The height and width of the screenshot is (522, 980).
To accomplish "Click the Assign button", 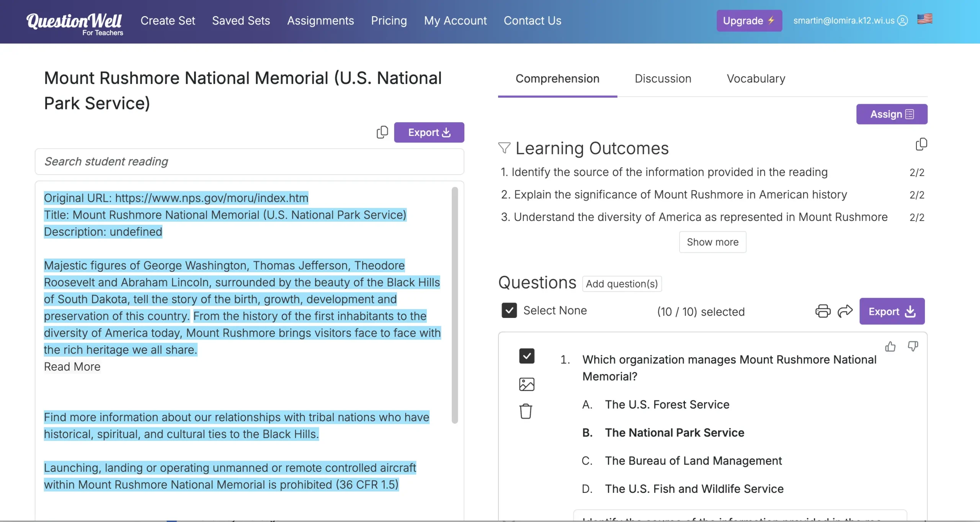I will (x=892, y=114).
